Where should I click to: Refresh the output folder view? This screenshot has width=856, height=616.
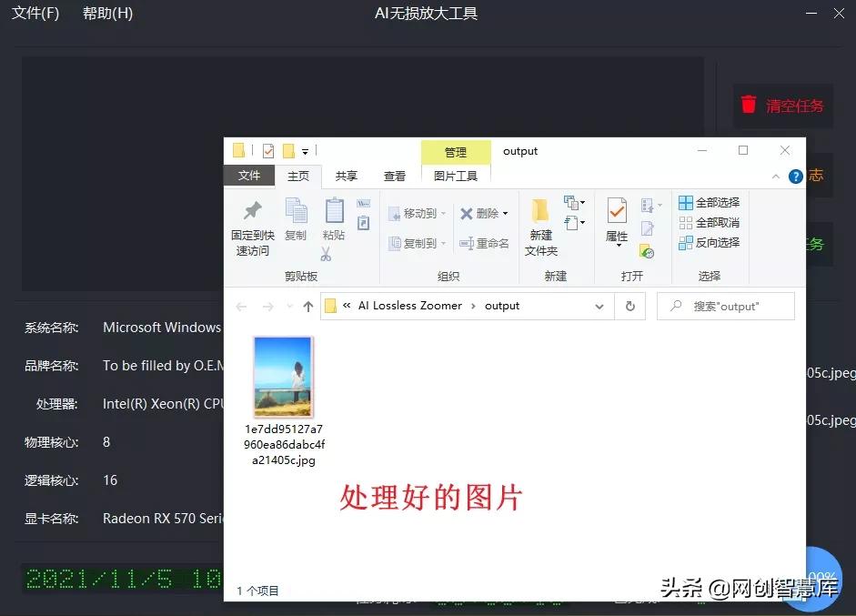pyautogui.click(x=631, y=306)
